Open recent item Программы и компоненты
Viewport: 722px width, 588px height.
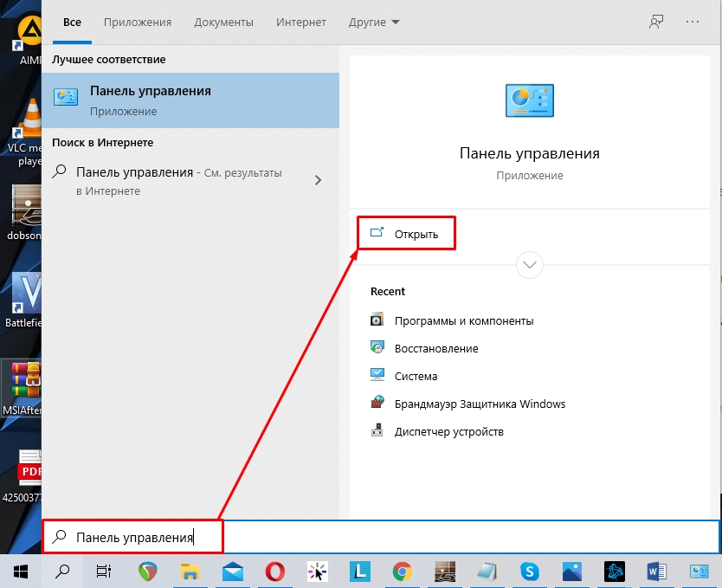pyautogui.click(x=463, y=320)
